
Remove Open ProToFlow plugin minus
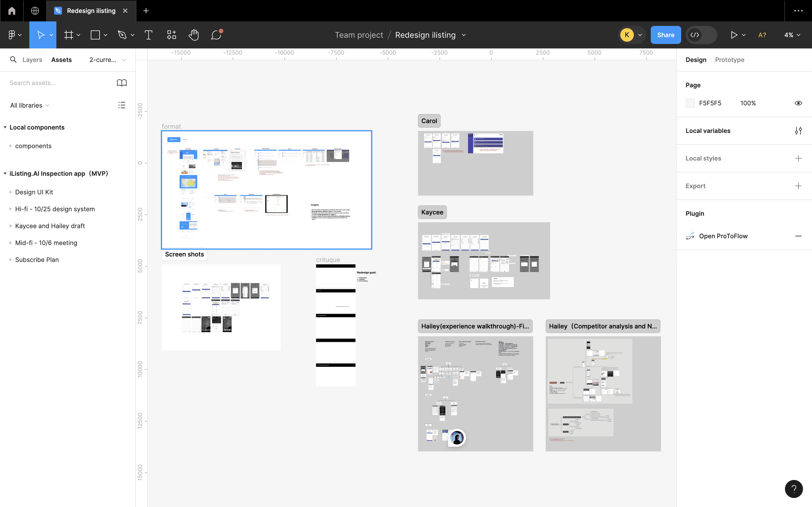point(798,236)
